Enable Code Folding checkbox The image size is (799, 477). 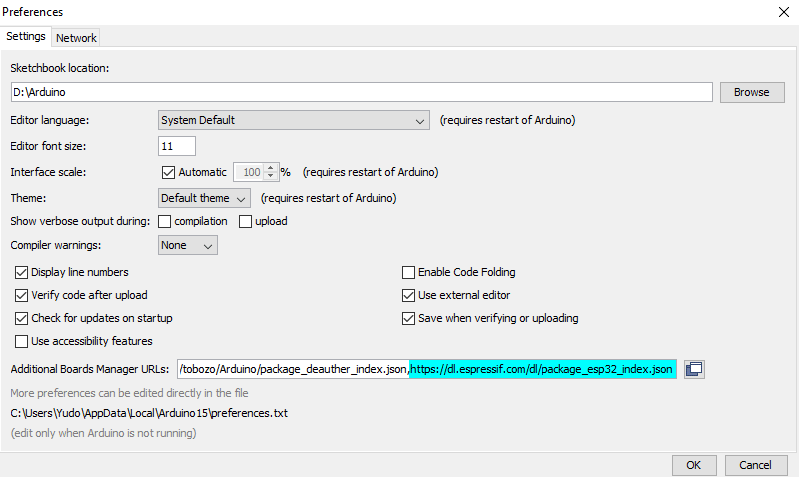(x=408, y=272)
